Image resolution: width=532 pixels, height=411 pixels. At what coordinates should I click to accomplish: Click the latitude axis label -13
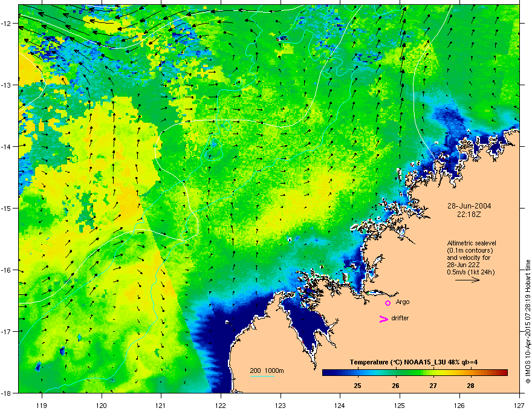coord(7,85)
